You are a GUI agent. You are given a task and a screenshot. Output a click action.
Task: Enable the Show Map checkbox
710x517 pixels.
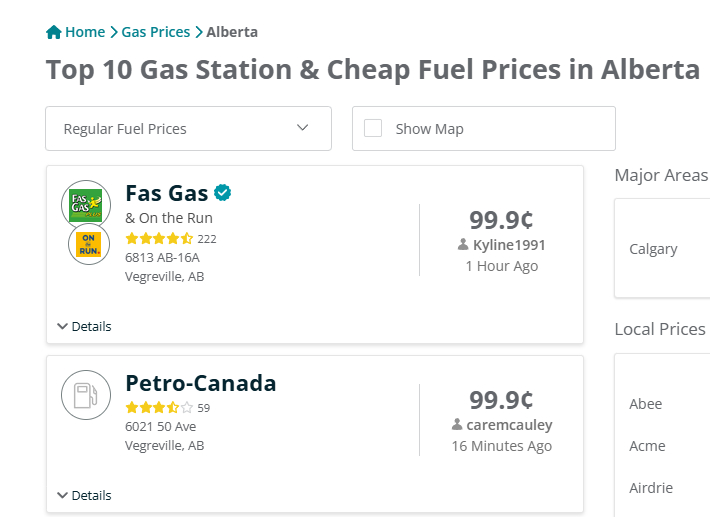point(373,128)
